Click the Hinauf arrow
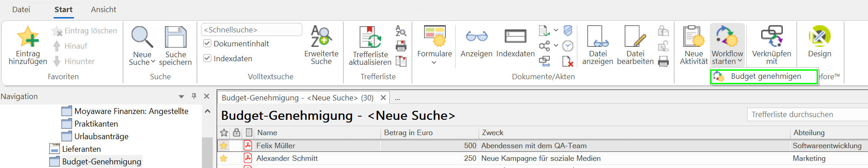 pos(57,46)
